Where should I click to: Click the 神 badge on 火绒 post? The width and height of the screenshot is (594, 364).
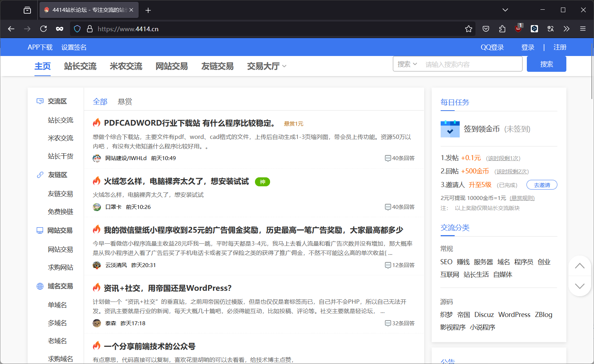click(263, 182)
